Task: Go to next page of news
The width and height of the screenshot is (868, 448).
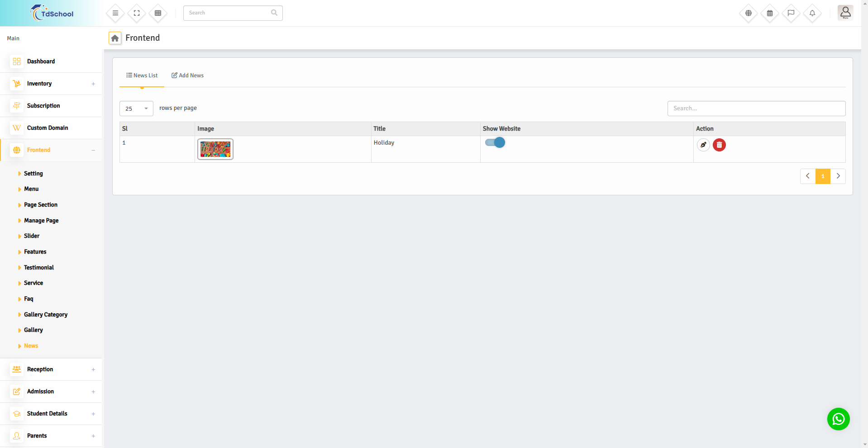Action: (838, 176)
